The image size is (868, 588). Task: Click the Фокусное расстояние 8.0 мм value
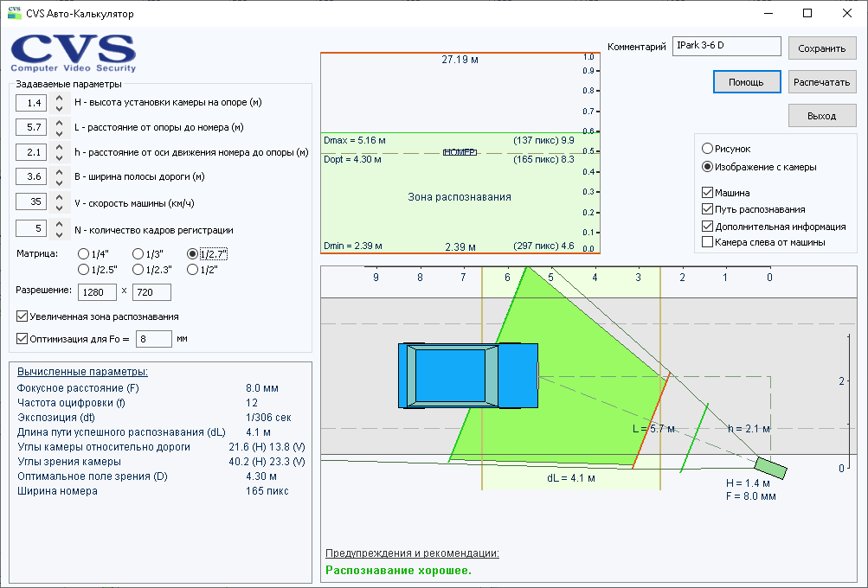click(262, 388)
